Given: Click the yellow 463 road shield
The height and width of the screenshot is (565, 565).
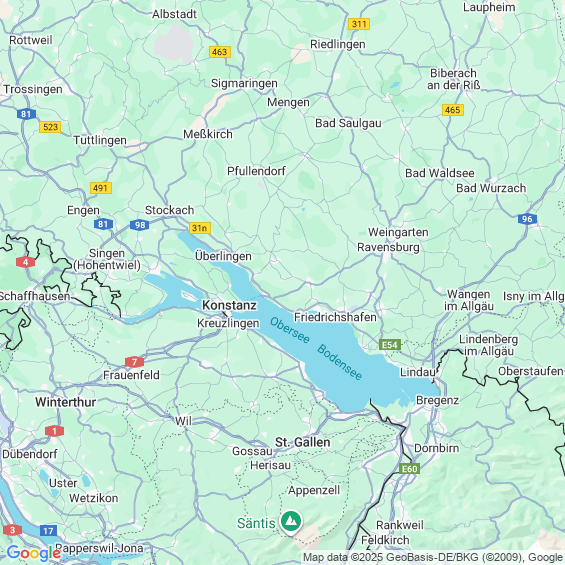Looking at the screenshot, I should (220, 52).
